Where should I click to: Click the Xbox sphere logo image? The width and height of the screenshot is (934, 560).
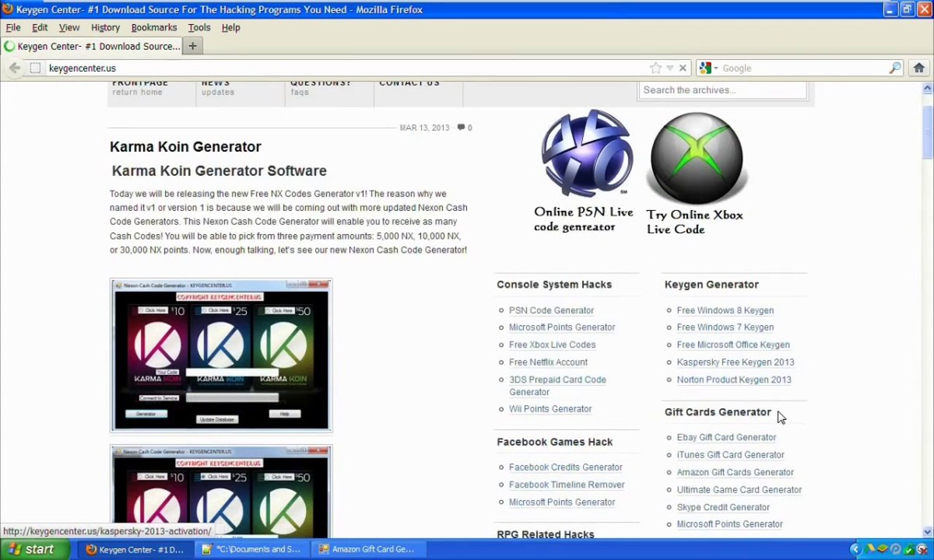click(697, 159)
